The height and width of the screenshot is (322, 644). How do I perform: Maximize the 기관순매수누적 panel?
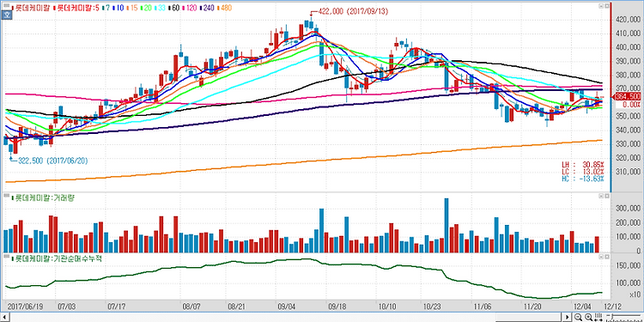click(x=606, y=257)
